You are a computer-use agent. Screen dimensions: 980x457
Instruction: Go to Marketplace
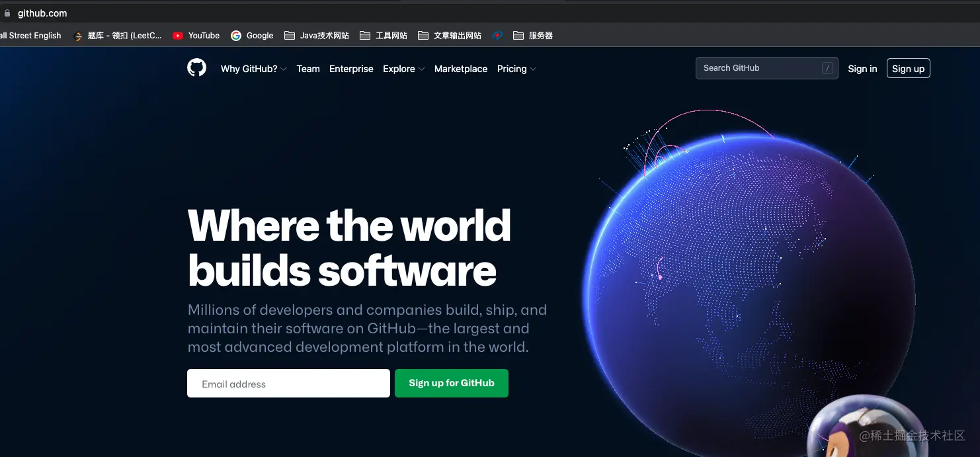[461, 69]
